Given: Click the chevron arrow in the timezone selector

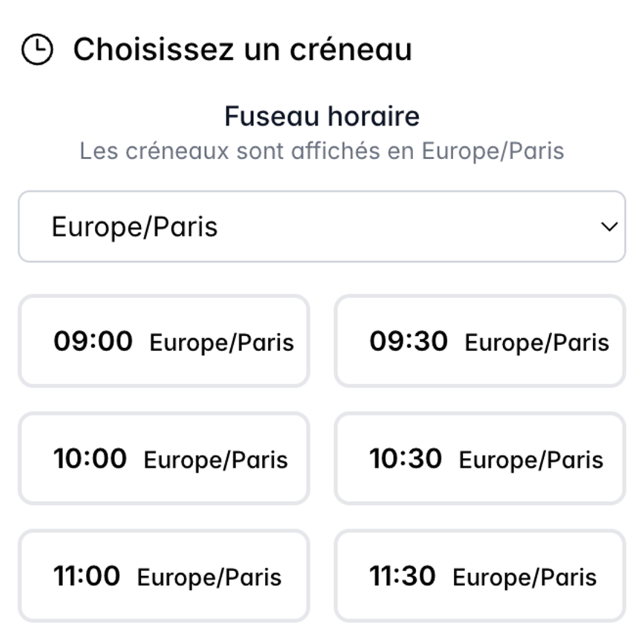Looking at the screenshot, I should tap(608, 227).
